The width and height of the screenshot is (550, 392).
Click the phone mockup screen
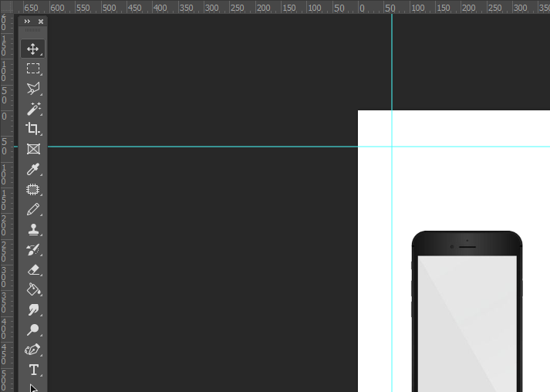coord(467,323)
